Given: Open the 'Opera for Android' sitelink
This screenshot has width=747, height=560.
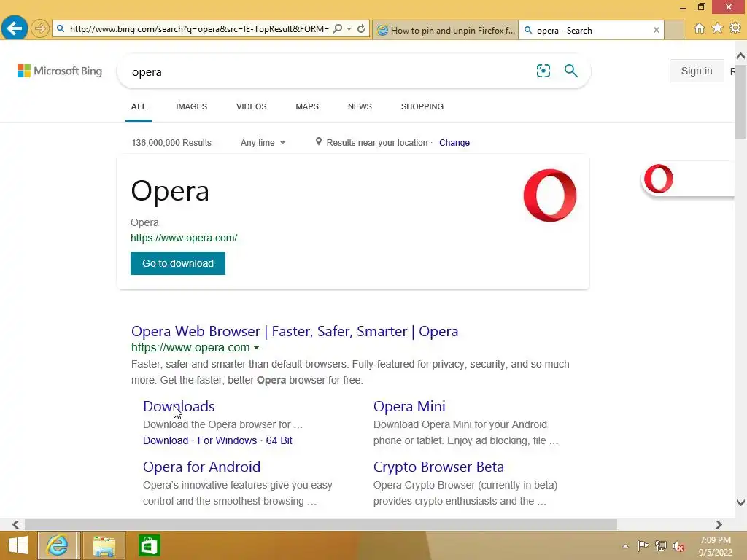Looking at the screenshot, I should [201, 467].
